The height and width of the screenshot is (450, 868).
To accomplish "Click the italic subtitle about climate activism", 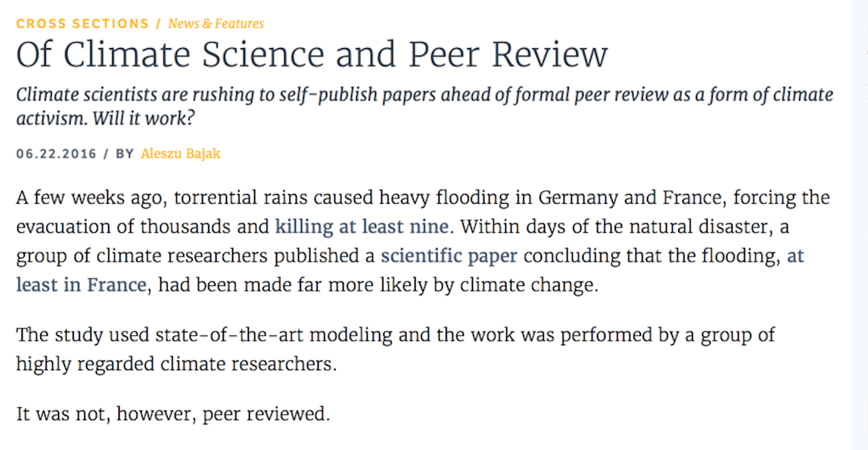I will coord(424,106).
